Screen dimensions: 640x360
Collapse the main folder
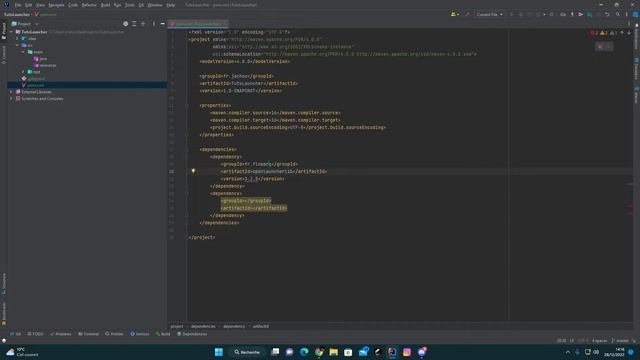click(23, 52)
